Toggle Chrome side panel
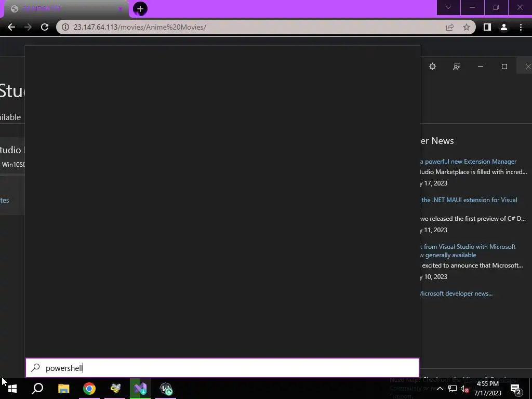Viewport: 532px width, 399px height. pyautogui.click(x=487, y=27)
